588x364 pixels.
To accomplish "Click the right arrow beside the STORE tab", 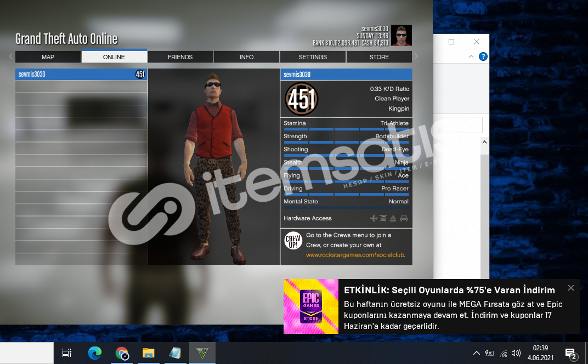I will pyautogui.click(x=416, y=56).
